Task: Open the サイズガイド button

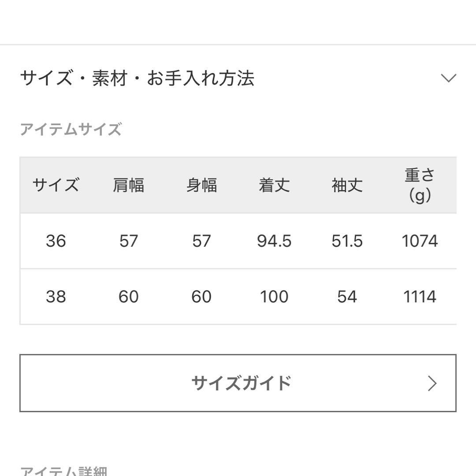Action: click(x=238, y=383)
